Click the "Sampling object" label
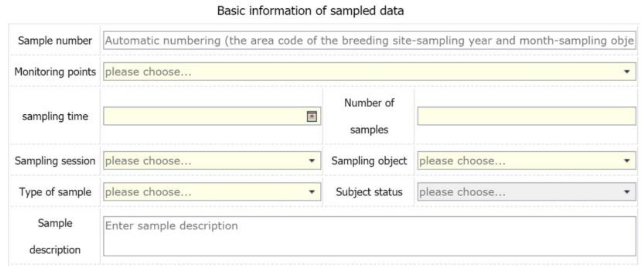 click(x=369, y=161)
